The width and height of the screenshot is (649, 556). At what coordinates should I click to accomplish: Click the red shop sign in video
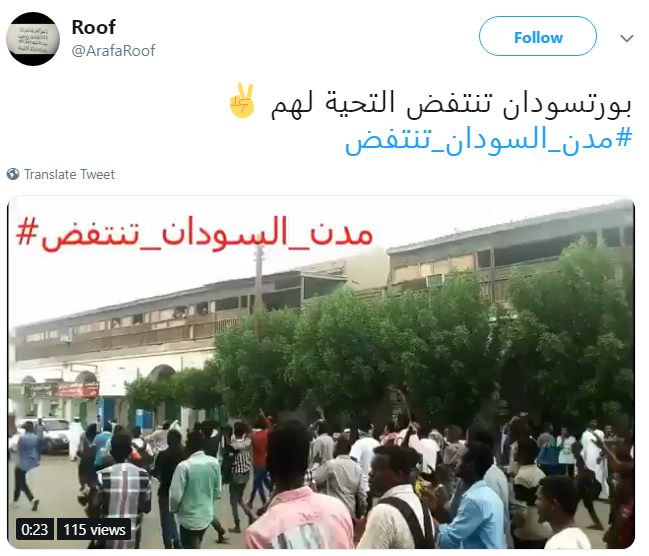coord(77,390)
